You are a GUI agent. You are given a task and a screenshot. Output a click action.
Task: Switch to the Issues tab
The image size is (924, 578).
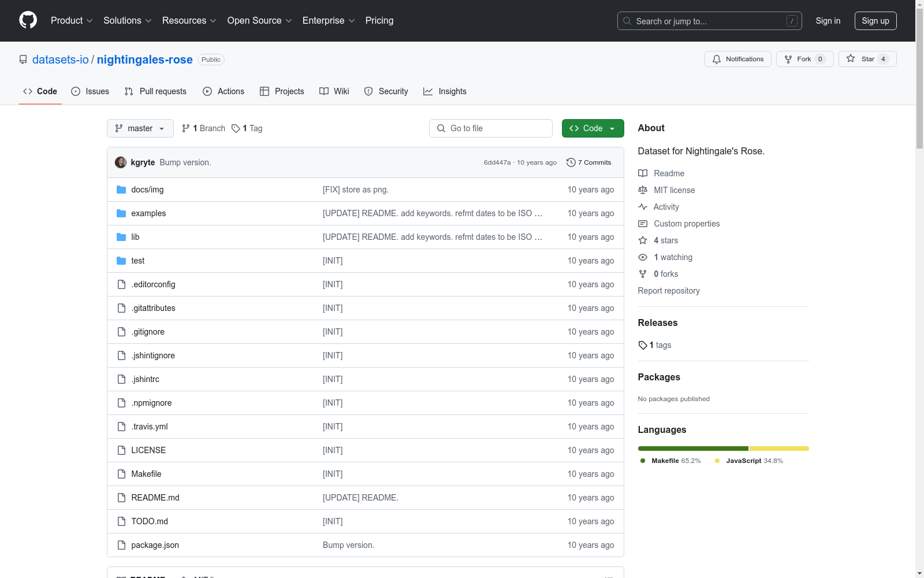(90, 91)
